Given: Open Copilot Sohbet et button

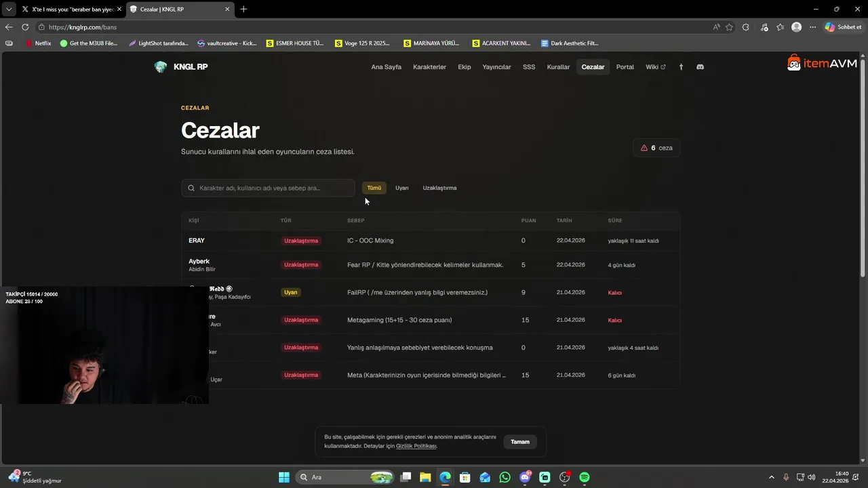Looking at the screenshot, I should (x=844, y=27).
